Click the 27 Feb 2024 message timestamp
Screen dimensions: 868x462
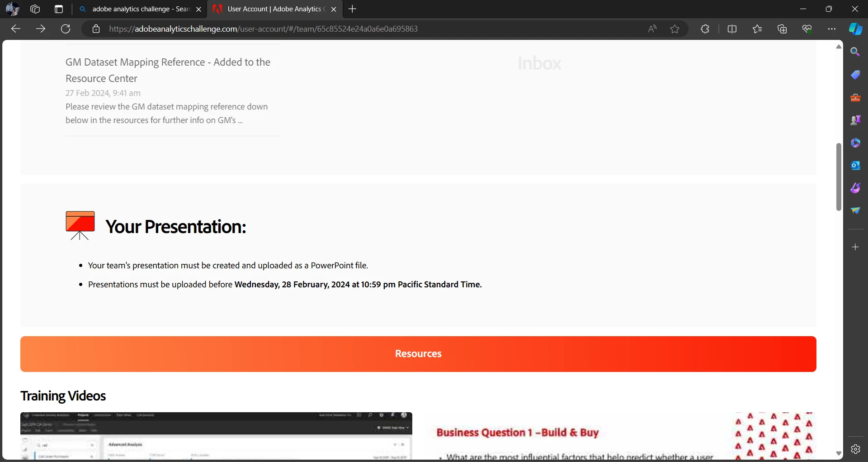click(x=103, y=93)
